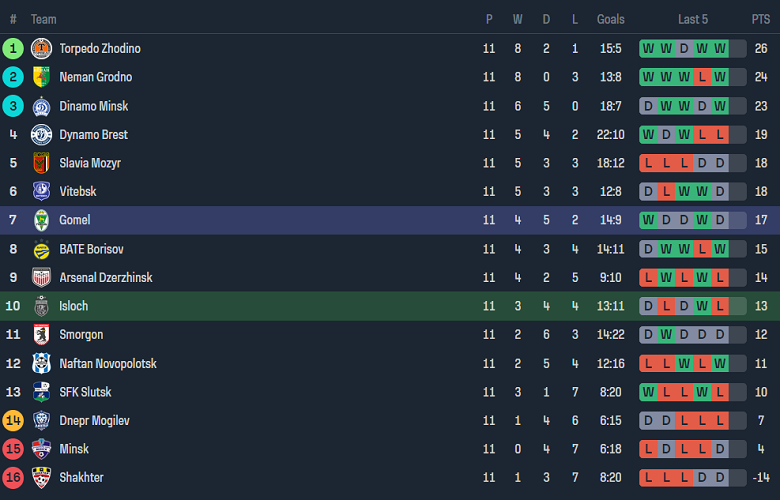The width and height of the screenshot is (780, 500).
Task: Click Neman Grodno's red loss badge
Action: point(702,77)
